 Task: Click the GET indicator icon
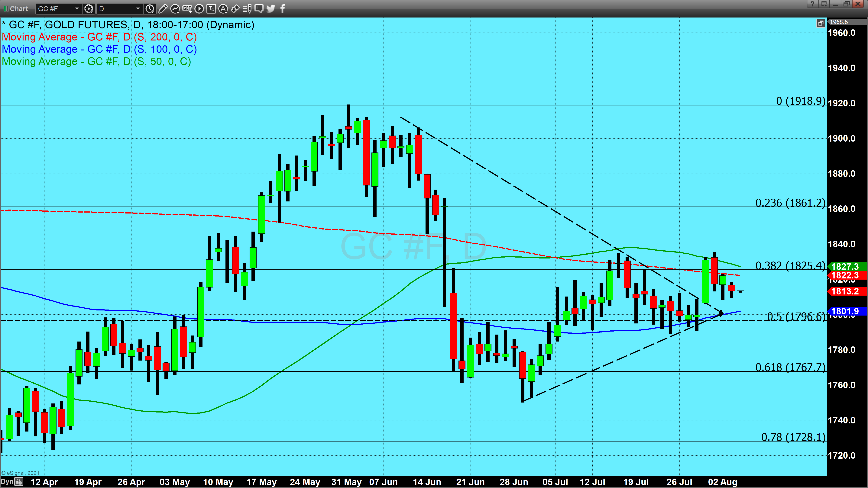tap(187, 9)
